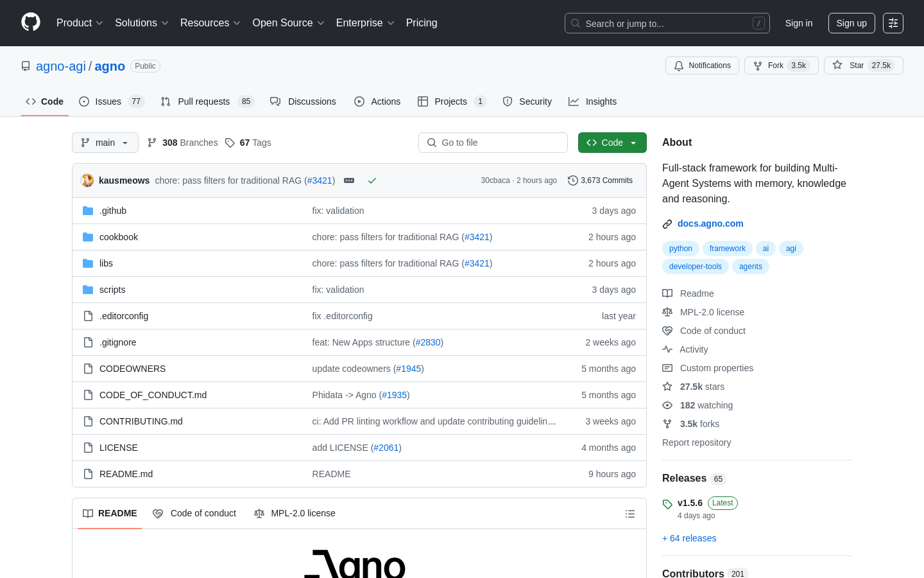Image resolution: width=924 pixels, height=578 pixels.
Task: Open the main branch selector dropdown
Action: [105, 143]
